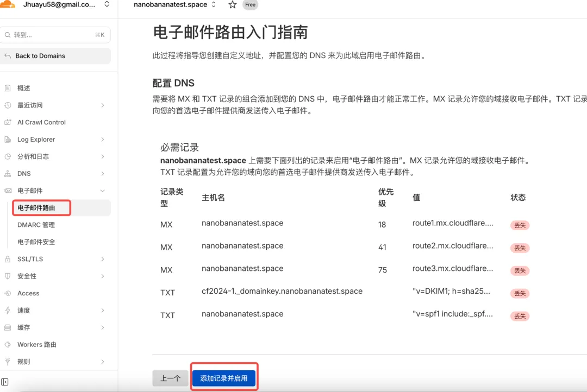Click the route2.mx.cloudflare value cell

453,246
